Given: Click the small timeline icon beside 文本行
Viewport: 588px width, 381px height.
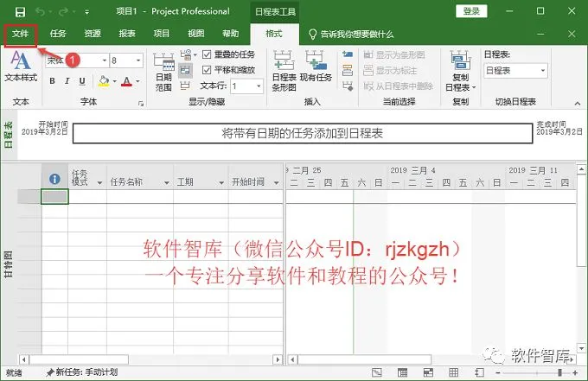Looking at the screenshot, I should pos(185,86).
